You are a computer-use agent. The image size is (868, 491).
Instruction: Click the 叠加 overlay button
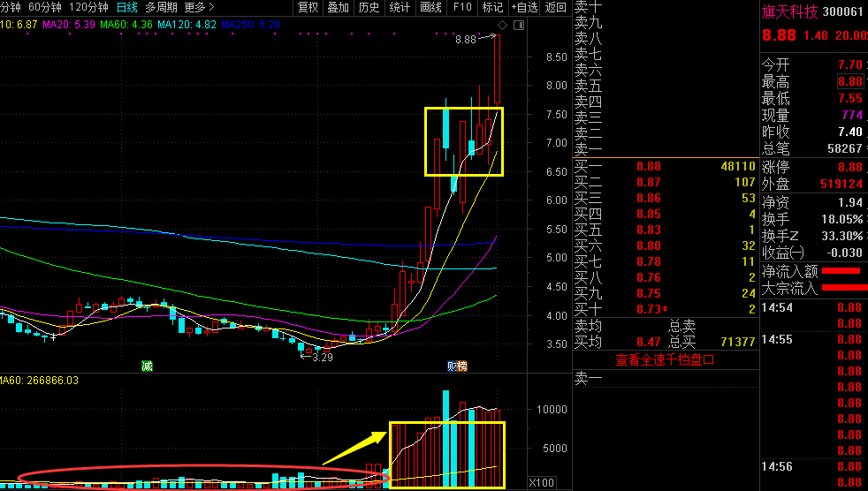point(339,8)
